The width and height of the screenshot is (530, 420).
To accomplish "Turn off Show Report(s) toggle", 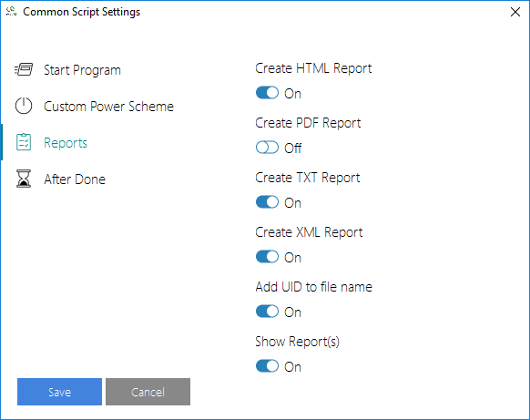I will [x=267, y=366].
